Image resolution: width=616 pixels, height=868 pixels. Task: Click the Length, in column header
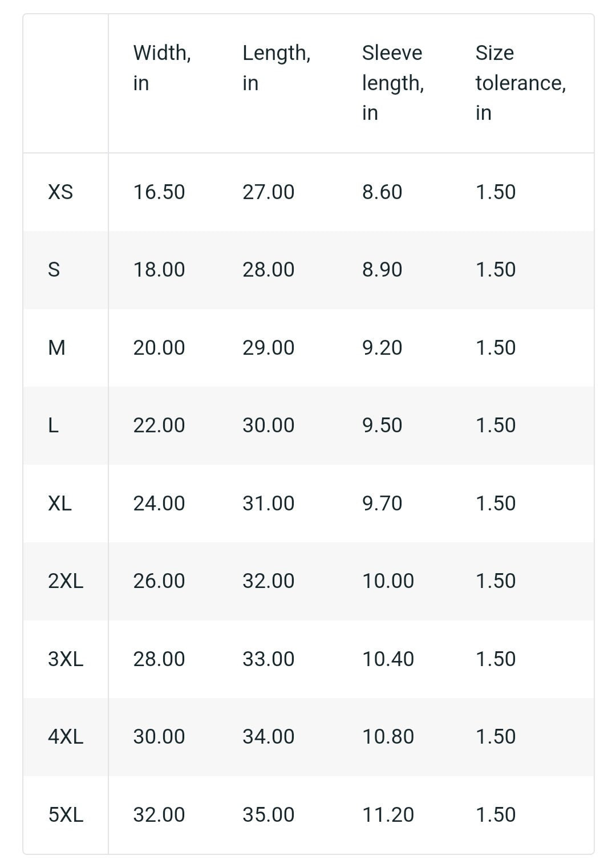(x=277, y=68)
